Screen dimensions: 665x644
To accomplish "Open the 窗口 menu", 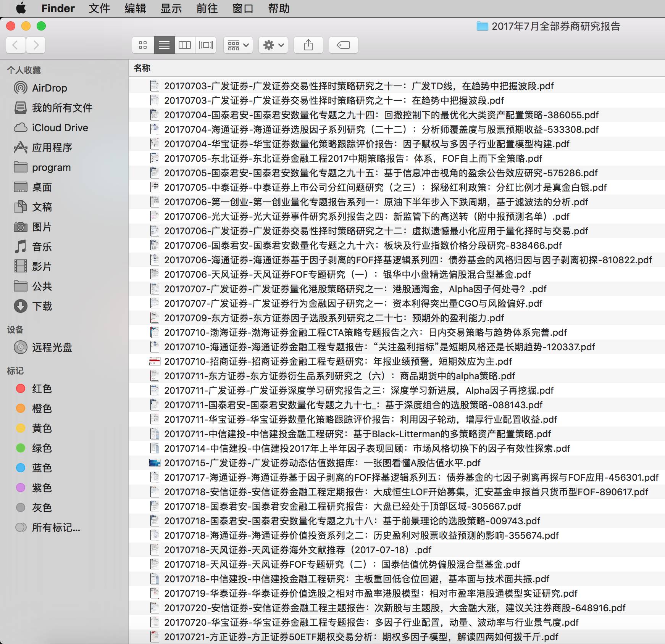I will pos(243,8).
